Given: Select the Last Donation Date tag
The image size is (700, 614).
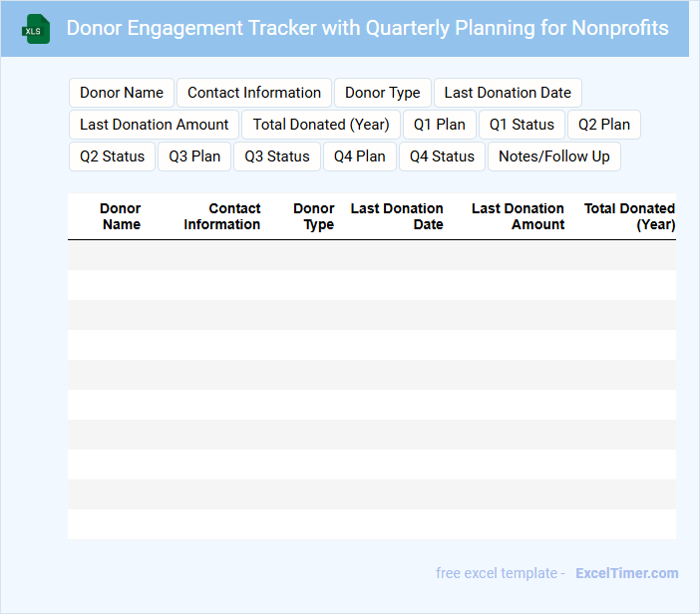Looking at the screenshot, I should click(508, 93).
